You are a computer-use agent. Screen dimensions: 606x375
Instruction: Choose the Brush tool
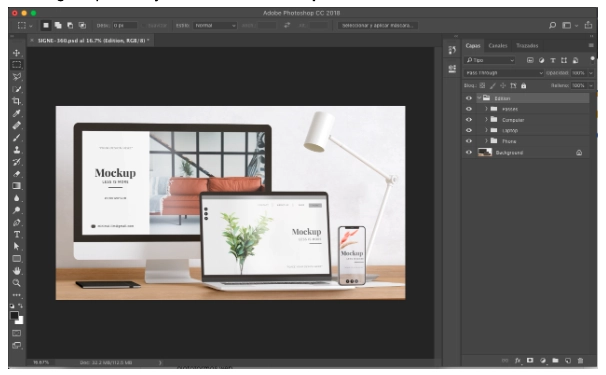(x=17, y=137)
